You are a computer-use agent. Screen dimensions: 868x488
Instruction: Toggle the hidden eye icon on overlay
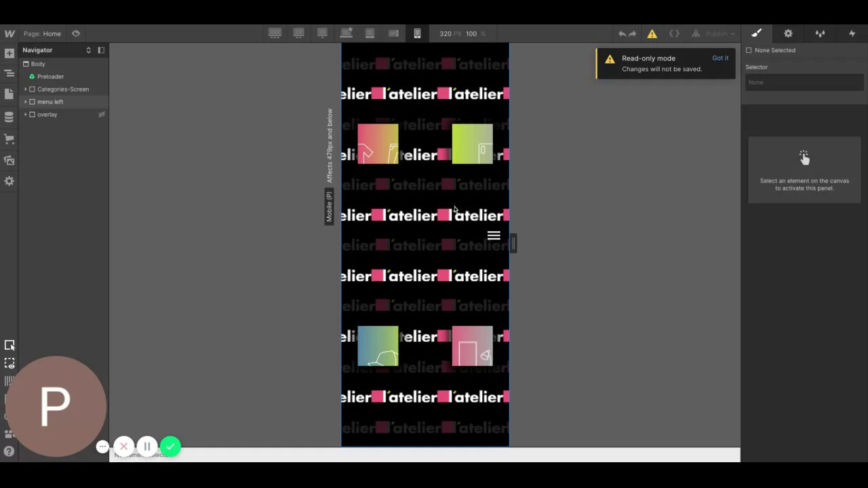coord(102,115)
